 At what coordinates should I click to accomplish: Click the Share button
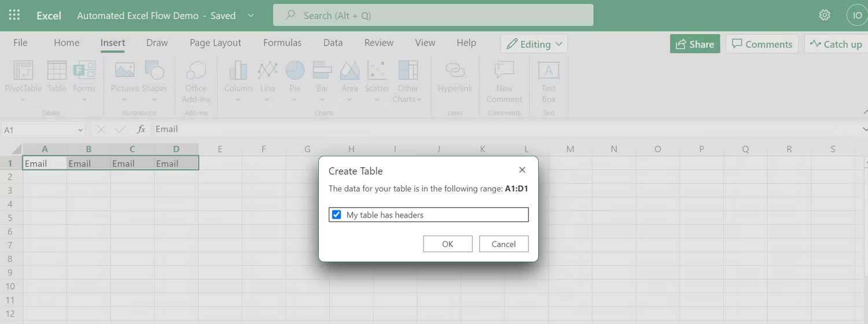[694, 44]
